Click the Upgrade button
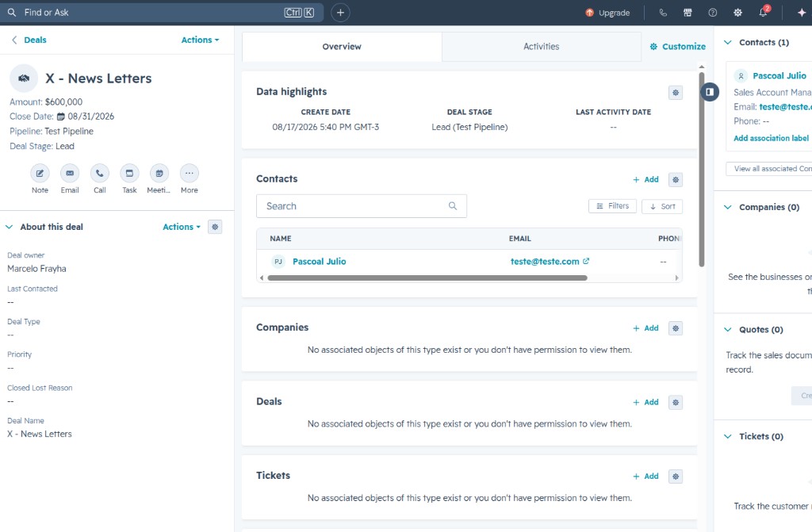Viewport: 812px width, 532px height. (607, 13)
